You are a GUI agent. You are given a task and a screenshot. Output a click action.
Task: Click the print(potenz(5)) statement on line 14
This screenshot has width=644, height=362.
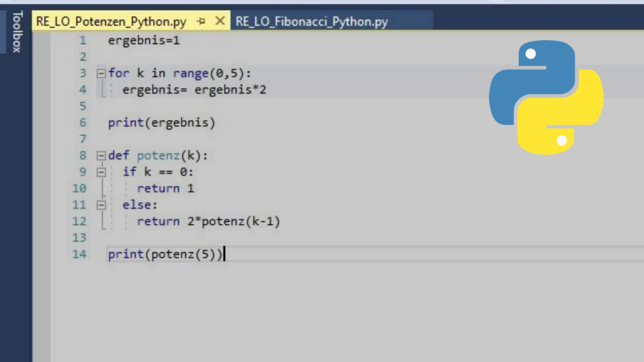pos(165,254)
